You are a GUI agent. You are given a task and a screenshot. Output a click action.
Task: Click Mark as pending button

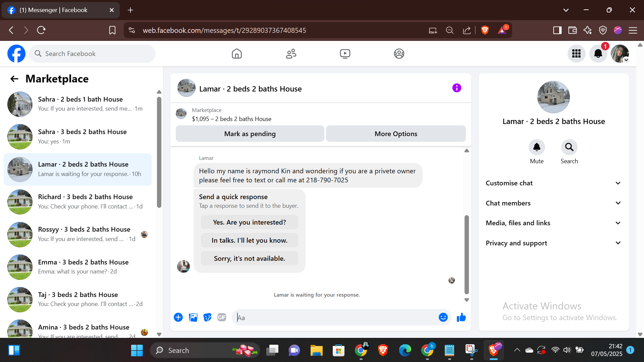pyautogui.click(x=250, y=134)
